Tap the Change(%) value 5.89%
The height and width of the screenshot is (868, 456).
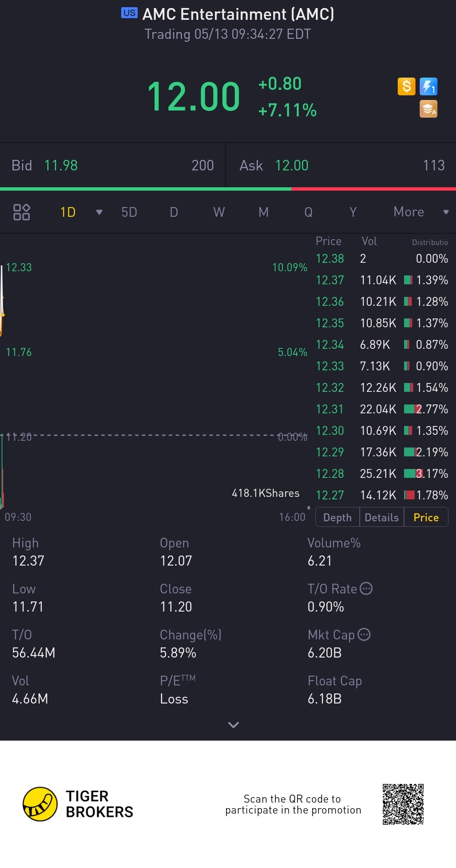178,653
